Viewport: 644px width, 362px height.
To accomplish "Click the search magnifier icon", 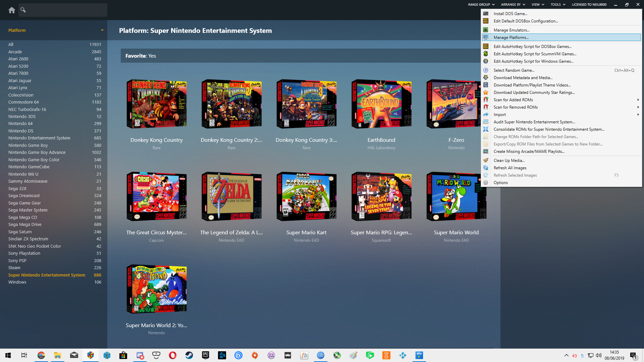I will click(23, 10).
